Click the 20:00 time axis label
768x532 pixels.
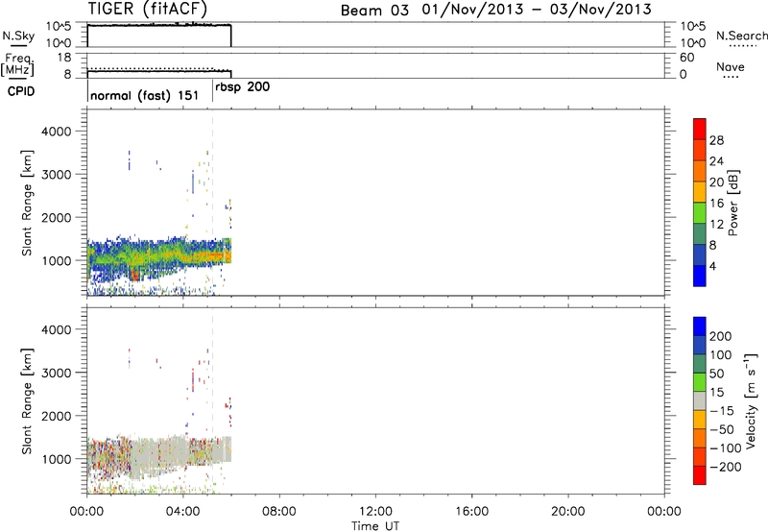pos(567,512)
